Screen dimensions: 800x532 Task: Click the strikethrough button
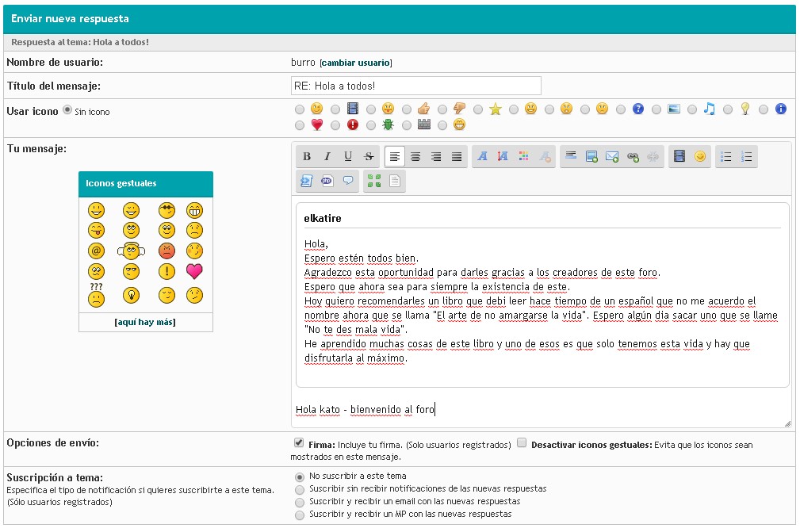[x=368, y=157]
